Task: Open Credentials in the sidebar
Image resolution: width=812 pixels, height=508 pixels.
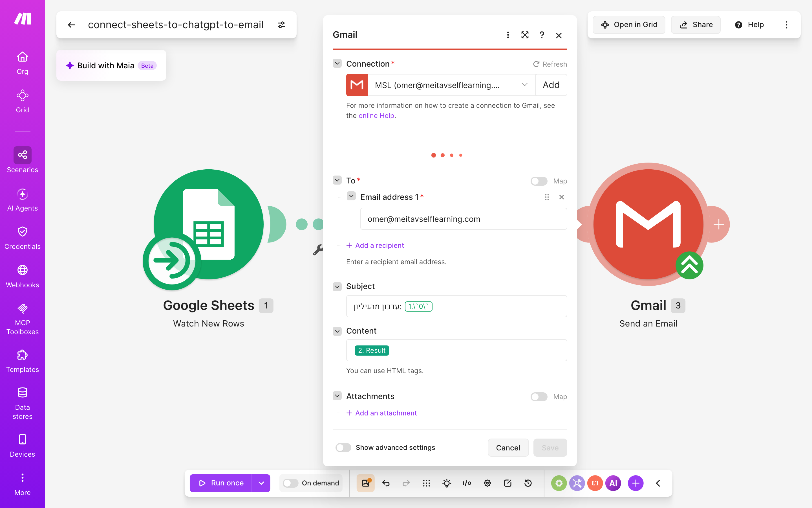Action: click(23, 238)
